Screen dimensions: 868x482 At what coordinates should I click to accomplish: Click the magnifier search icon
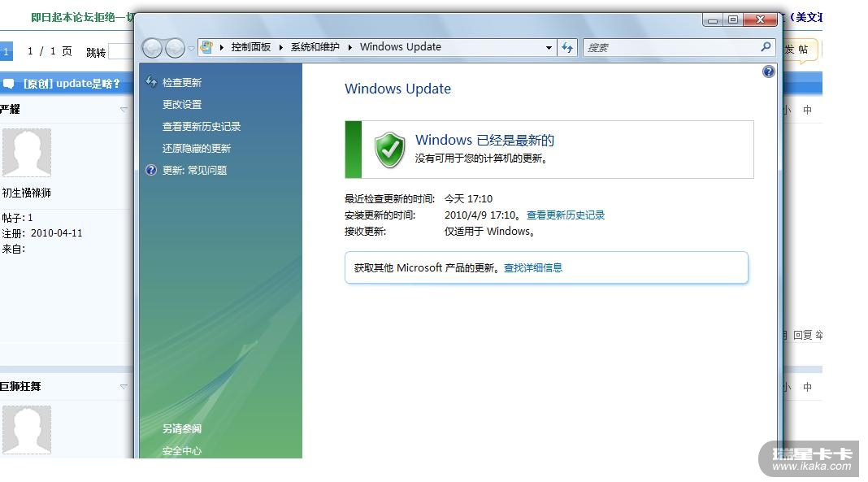pos(766,47)
